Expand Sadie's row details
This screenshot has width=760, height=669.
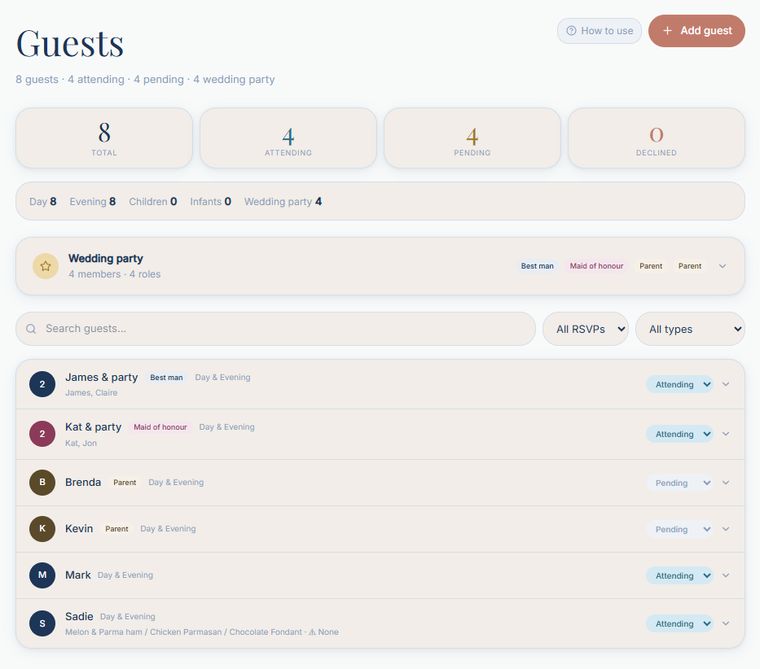[726, 623]
